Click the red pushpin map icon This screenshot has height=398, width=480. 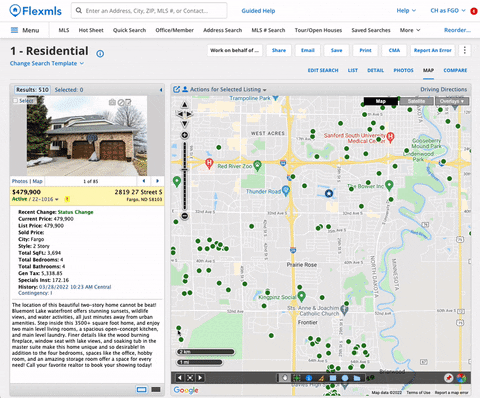coord(449,378)
